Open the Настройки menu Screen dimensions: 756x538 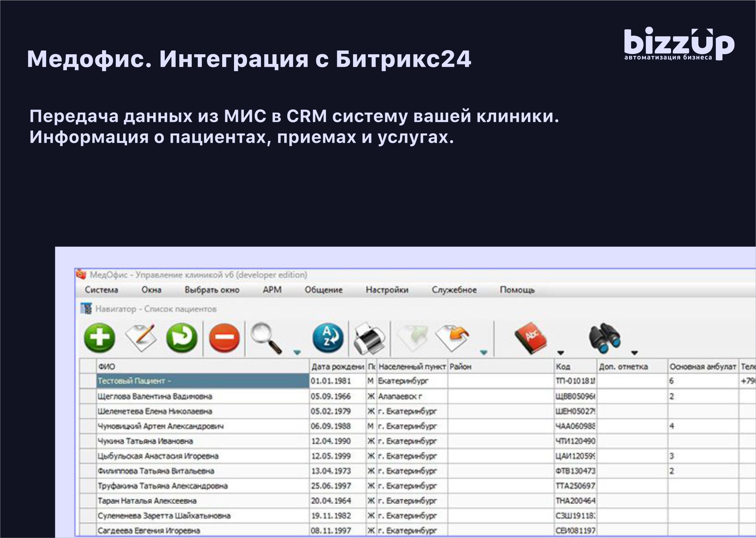387,290
